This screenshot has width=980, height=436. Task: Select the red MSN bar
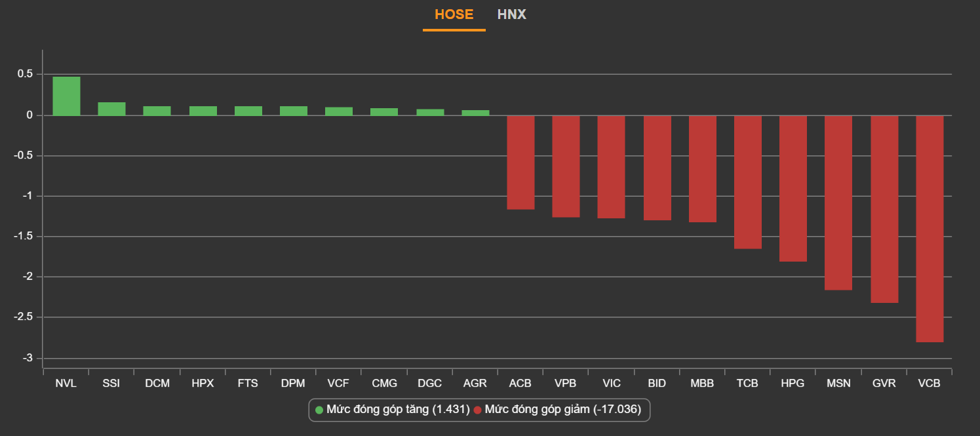tap(838, 202)
